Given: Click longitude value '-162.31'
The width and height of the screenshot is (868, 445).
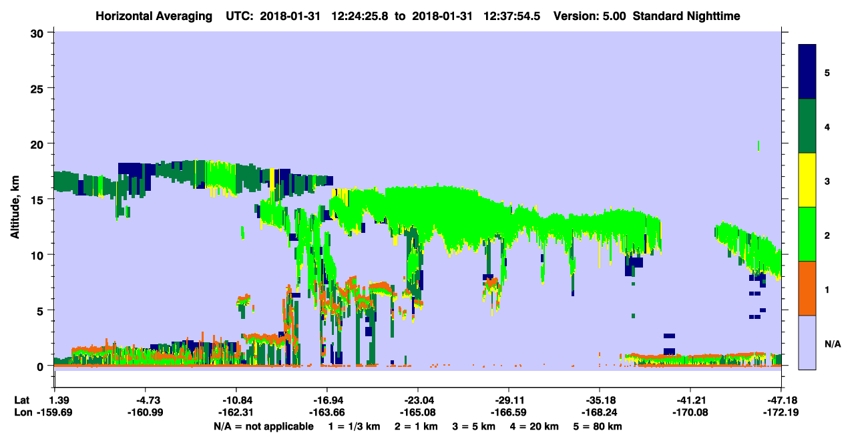Looking at the screenshot, I should pos(236,413).
